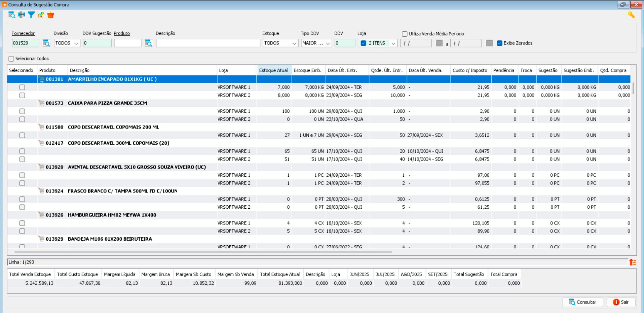This screenshot has width=644, height=313.
Task: Open the product lookup beside the Produto field
Action: (x=148, y=43)
